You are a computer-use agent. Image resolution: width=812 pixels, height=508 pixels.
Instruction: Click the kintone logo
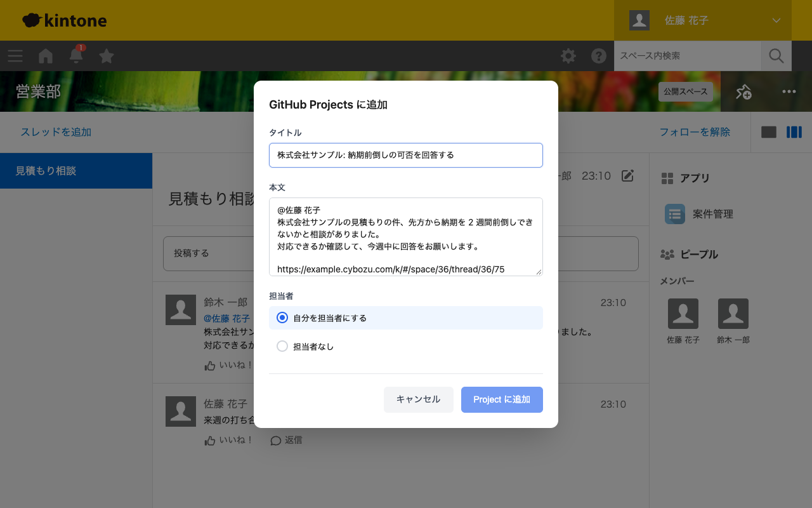65,20
